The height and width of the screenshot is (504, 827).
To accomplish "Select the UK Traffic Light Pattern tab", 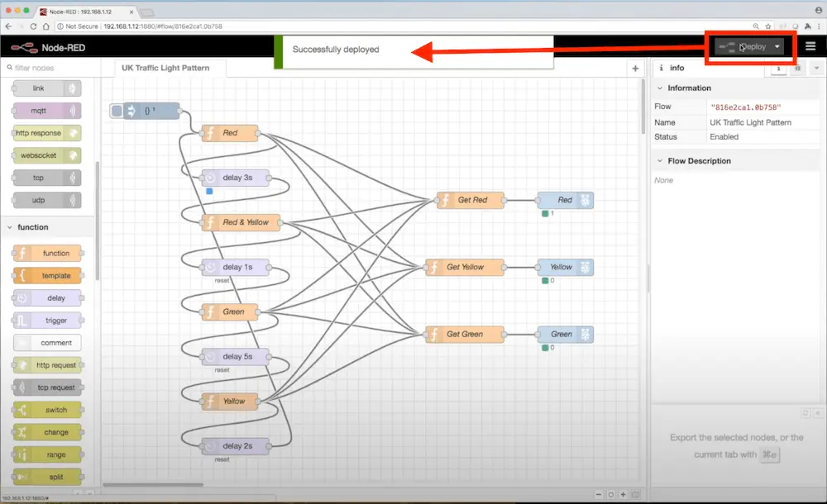I will coord(165,68).
